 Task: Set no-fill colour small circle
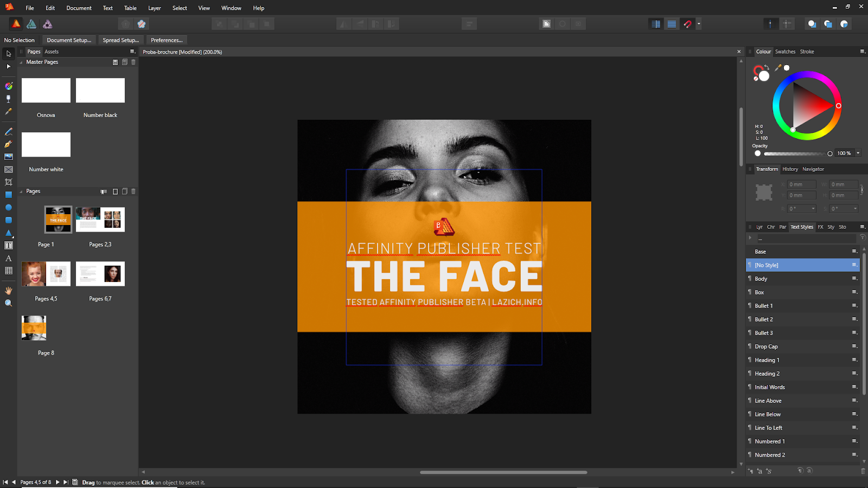point(756,79)
